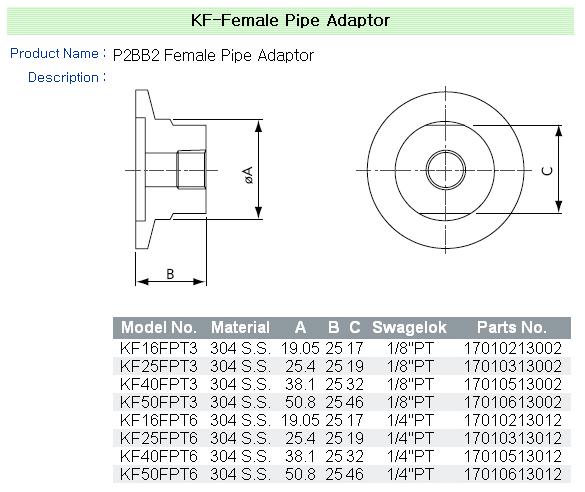585x492 pixels.
Task: Click the 19.05 A value in the KF16FPT6 row
Action: [x=300, y=420]
